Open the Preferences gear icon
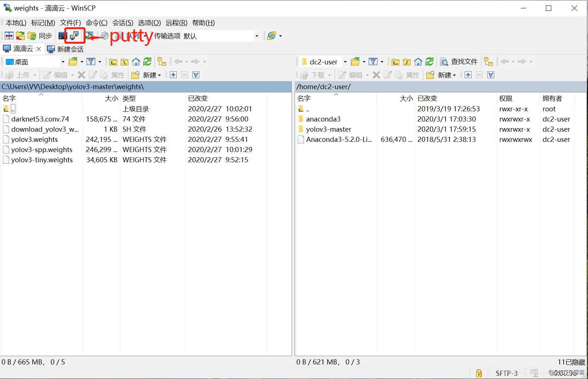This screenshot has width=588, height=379. point(105,36)
